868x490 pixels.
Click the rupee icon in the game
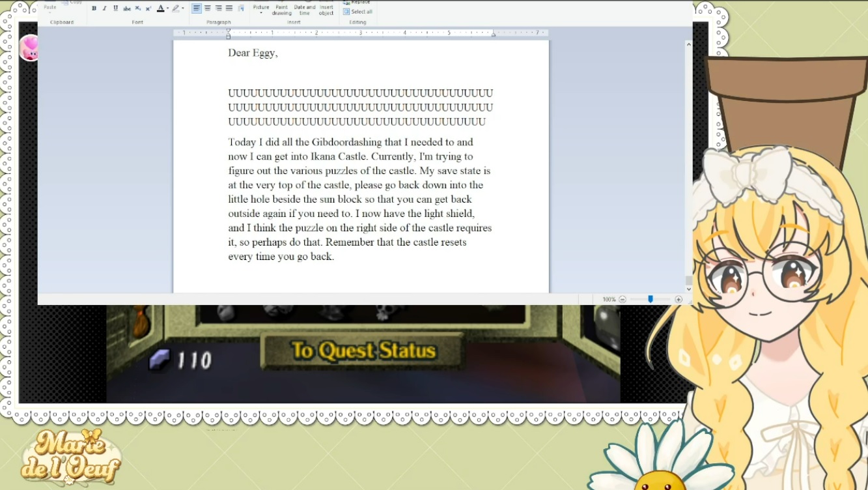[160, 359]
